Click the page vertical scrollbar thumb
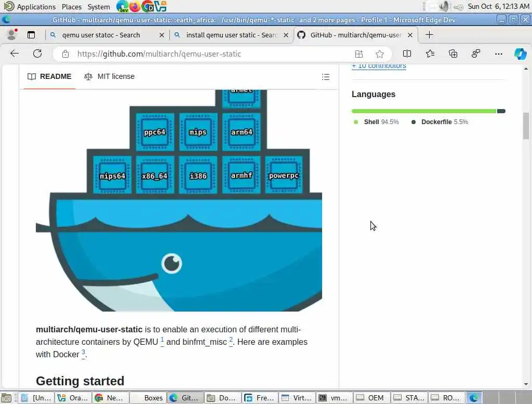 [526, 126]
